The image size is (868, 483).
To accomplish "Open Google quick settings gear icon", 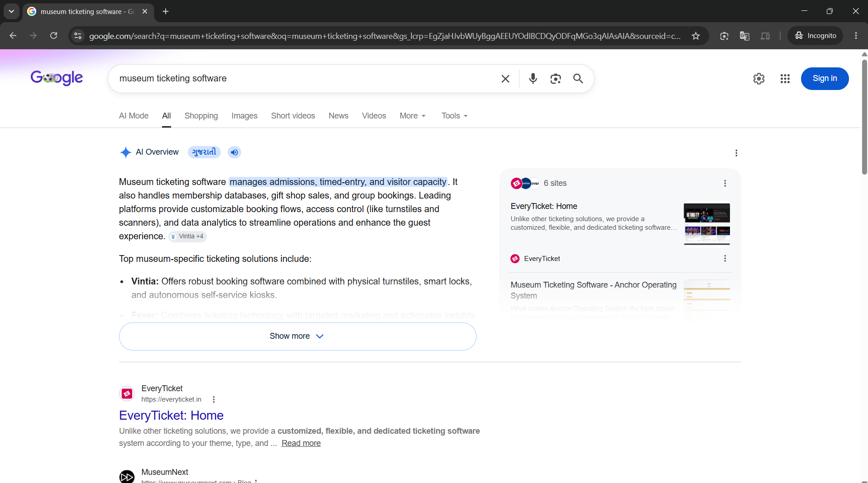I will coord(759,79).
